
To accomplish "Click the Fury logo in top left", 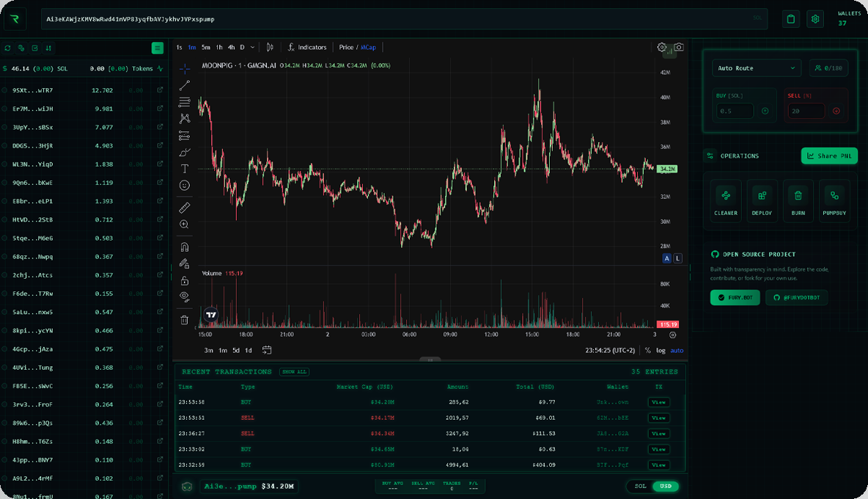I will click(15, 19).
